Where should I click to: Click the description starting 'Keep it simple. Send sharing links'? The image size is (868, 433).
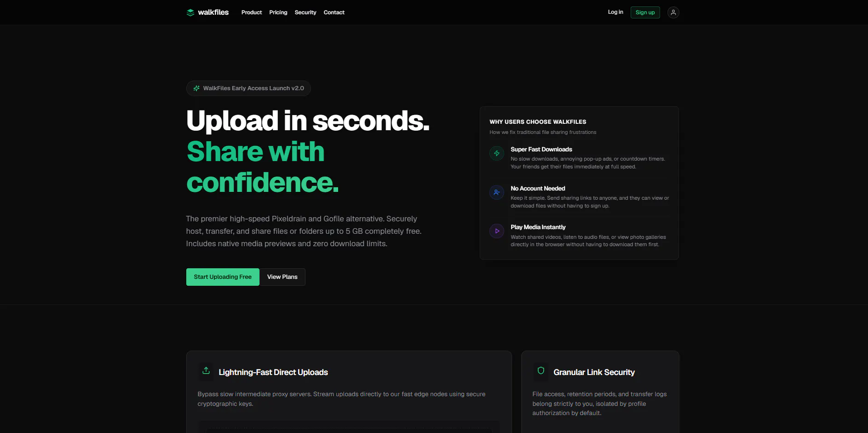[590, 202]
